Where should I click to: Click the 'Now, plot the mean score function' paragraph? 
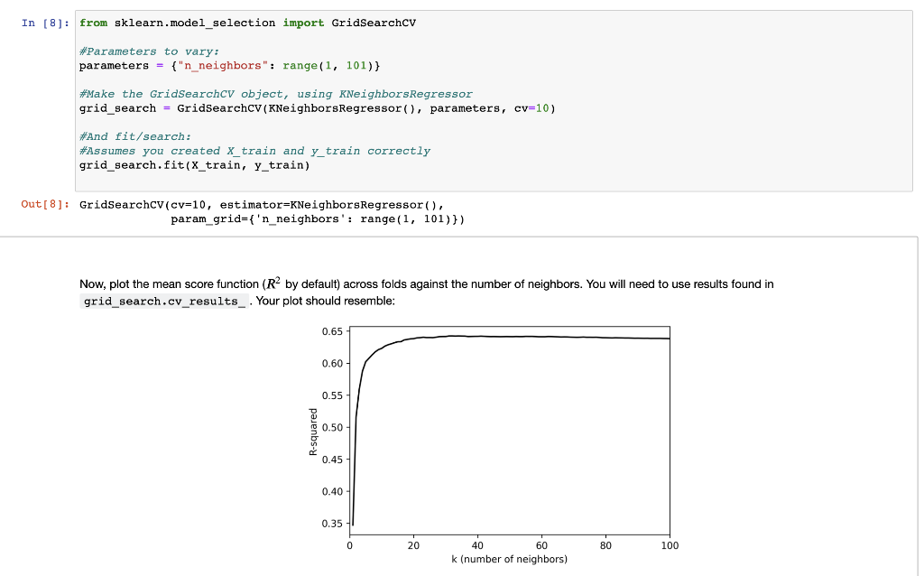[x=427, y=293]
